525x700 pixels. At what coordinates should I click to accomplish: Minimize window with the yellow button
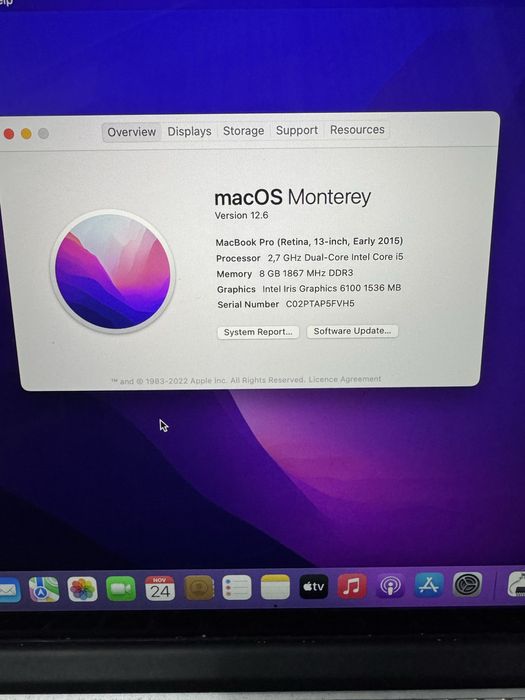click(26, 133)
